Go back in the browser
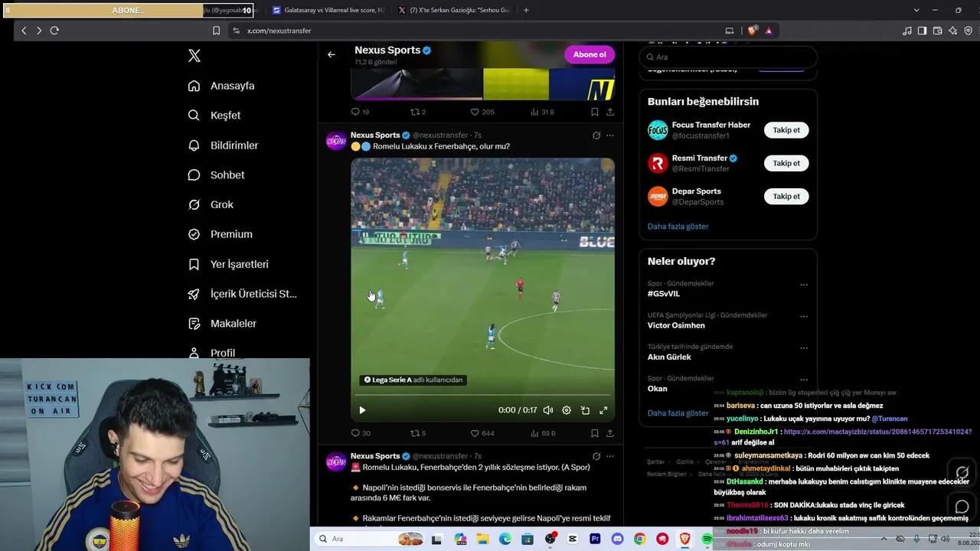This screenshot has width=980, height=551. click(24, 31)
